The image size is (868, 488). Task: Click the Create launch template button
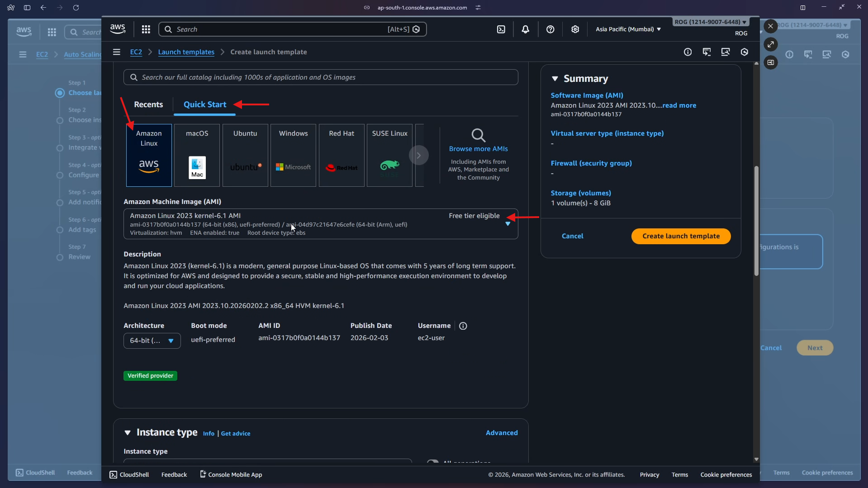coord(680,236)
